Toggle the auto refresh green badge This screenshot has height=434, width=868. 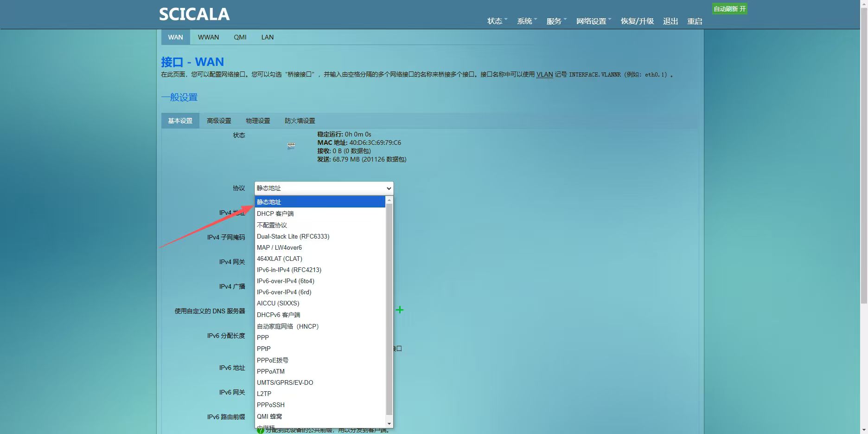pyautogui.click(x=729, y=9)
